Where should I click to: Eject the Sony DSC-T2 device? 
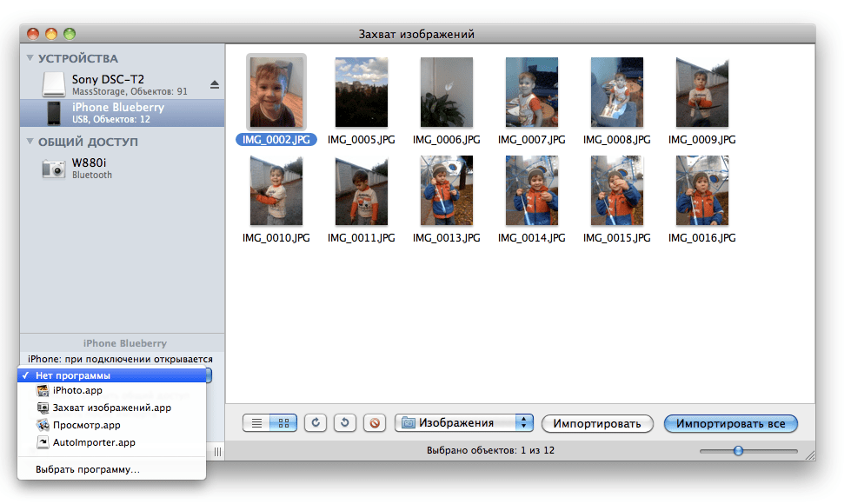(215, 84)
